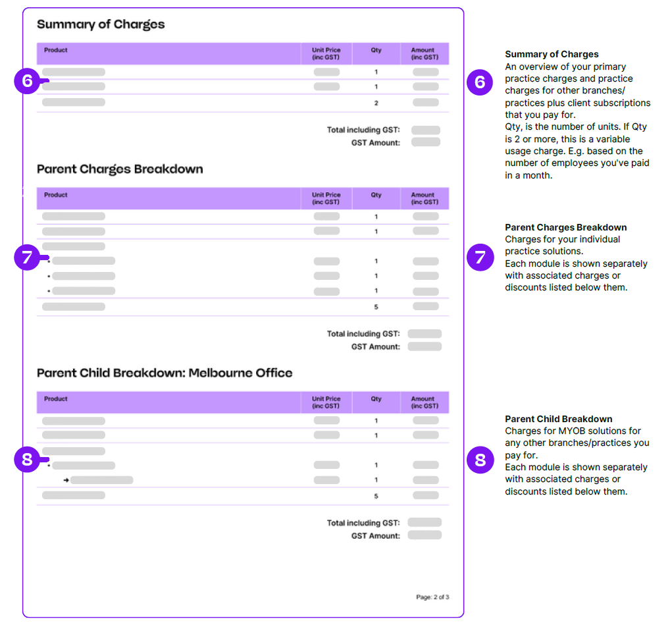
Task: Click Unit Price header in Parent Charges Breakdown table
Action: coord(326,198)
